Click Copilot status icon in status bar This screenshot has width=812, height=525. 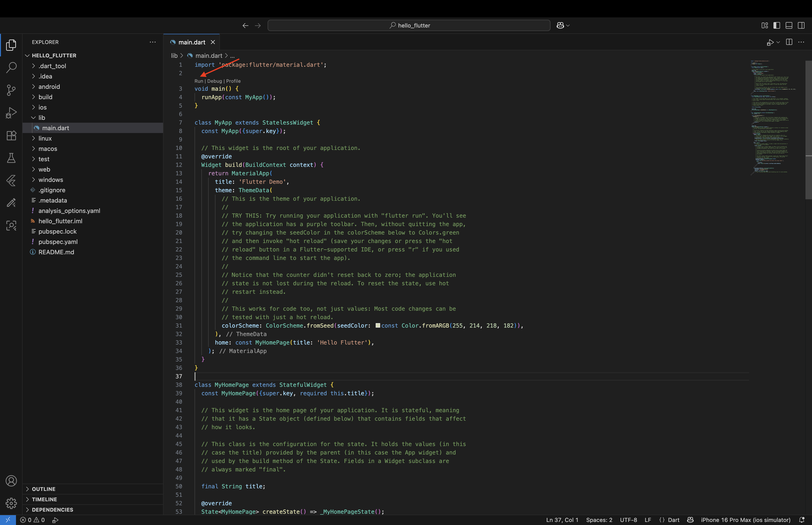[x=690, y=520]
